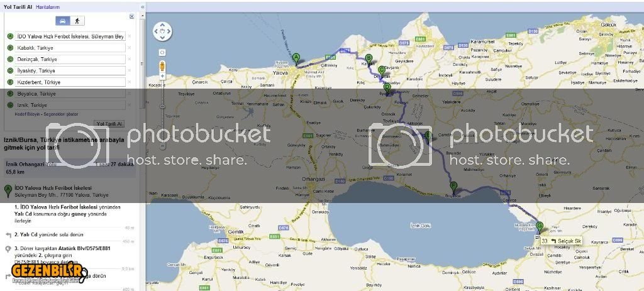Collapse the left directions panel

pos(143,7)
